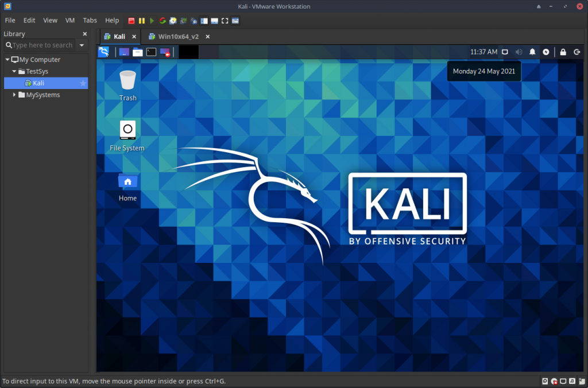
Task: Select My Computer in the library
Action: click(40, 60)
